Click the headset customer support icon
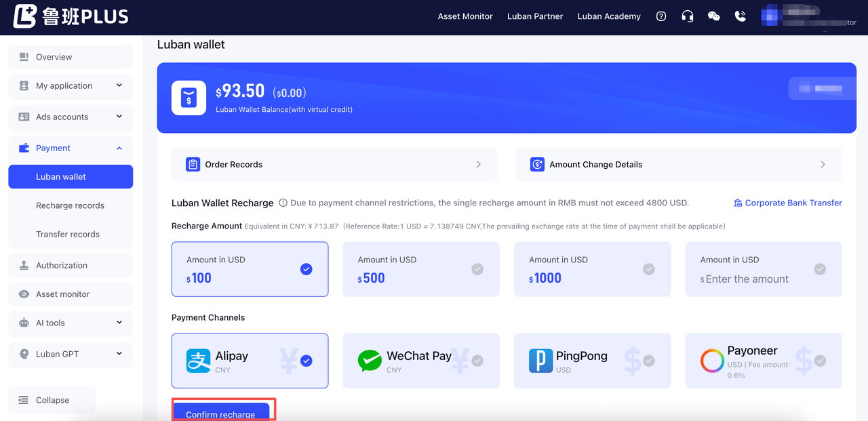This screenshot has width=868, height=421. (x=688, y=16)
